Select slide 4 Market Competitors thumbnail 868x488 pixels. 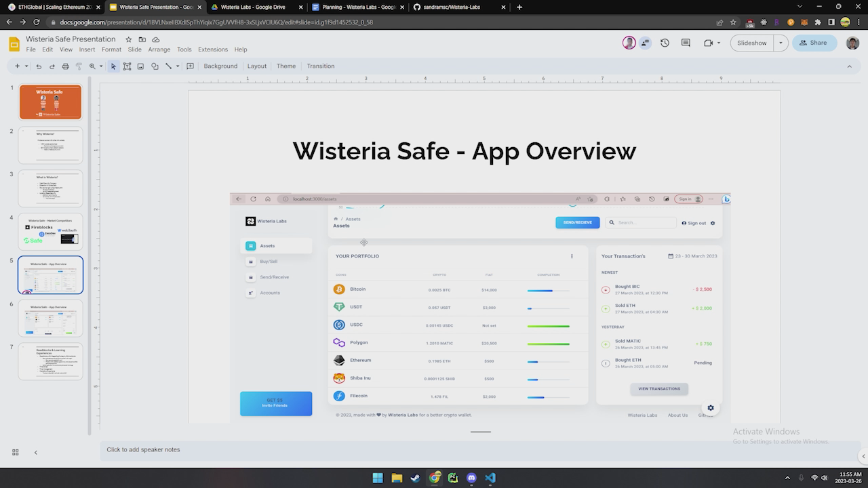(50, 231)
